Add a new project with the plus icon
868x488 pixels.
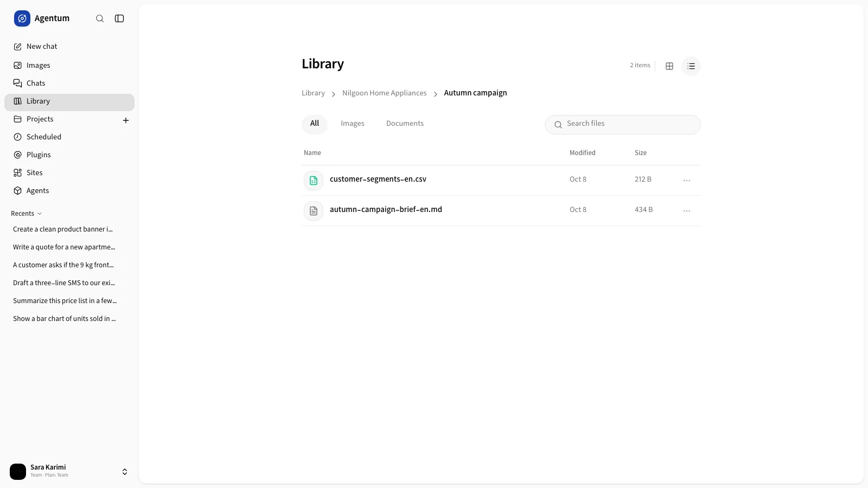pyautogui.click(x=126, y=120)
